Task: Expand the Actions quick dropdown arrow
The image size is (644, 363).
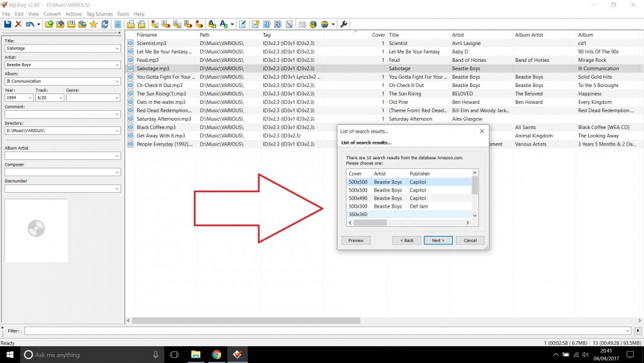Action: (x=232, y=25)
